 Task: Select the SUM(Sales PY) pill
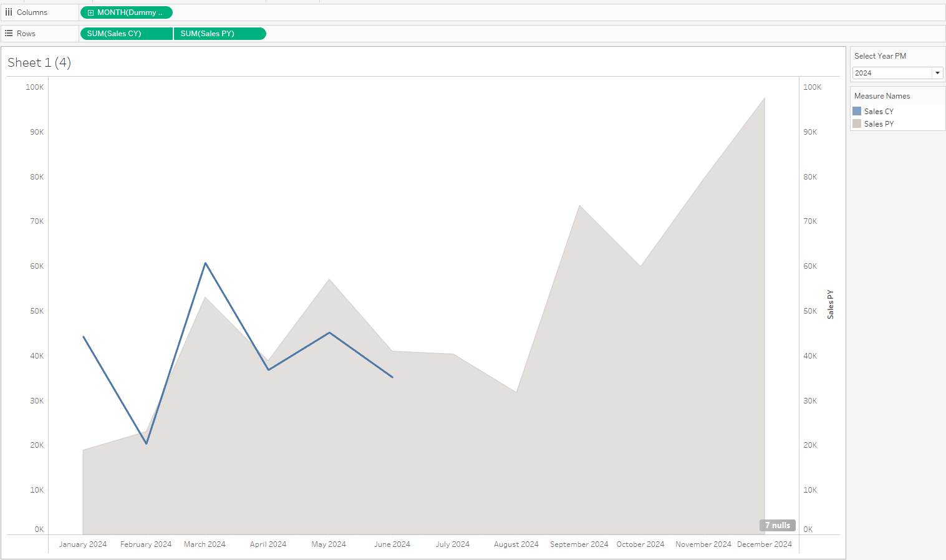[x=220, y=34]
